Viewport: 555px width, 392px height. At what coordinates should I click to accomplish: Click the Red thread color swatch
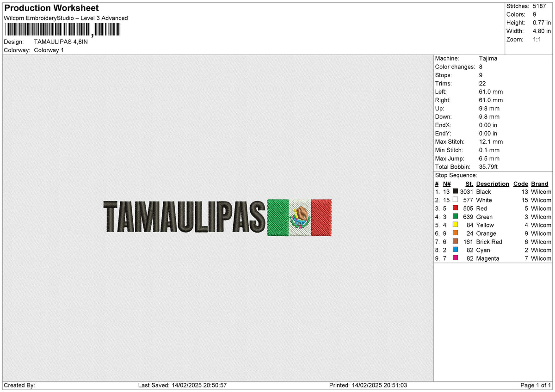[x=456, y=208]
